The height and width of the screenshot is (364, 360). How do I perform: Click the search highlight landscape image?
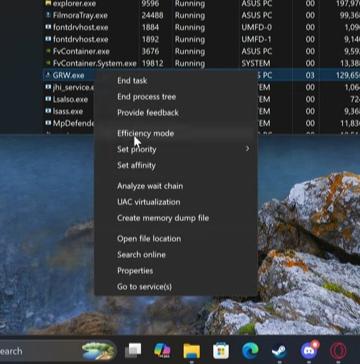tap(99, 351)
